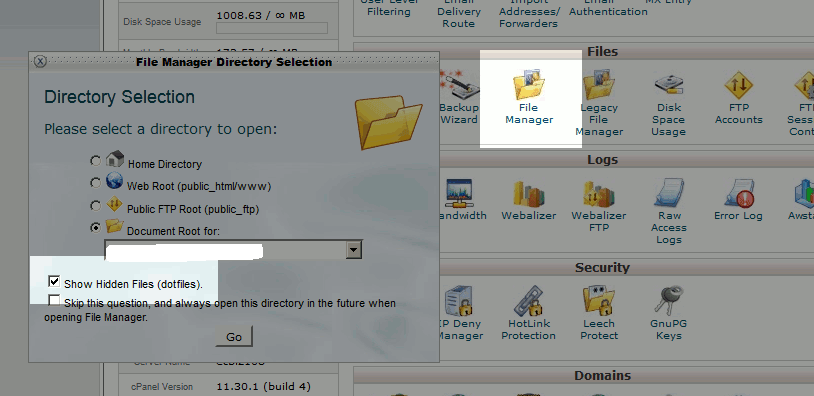Click the Import Addresses/Forwarders link

click(528, 13)
